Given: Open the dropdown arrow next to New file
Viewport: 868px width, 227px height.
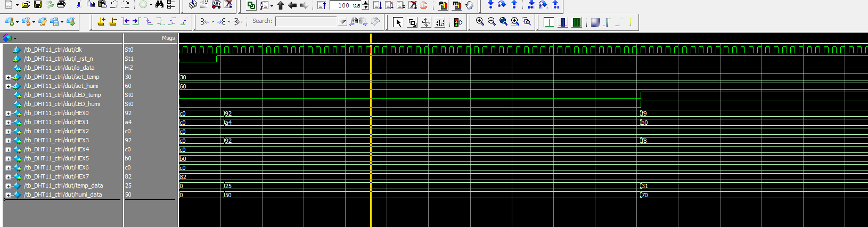Looking at the screenshot, I should (17, 5).
